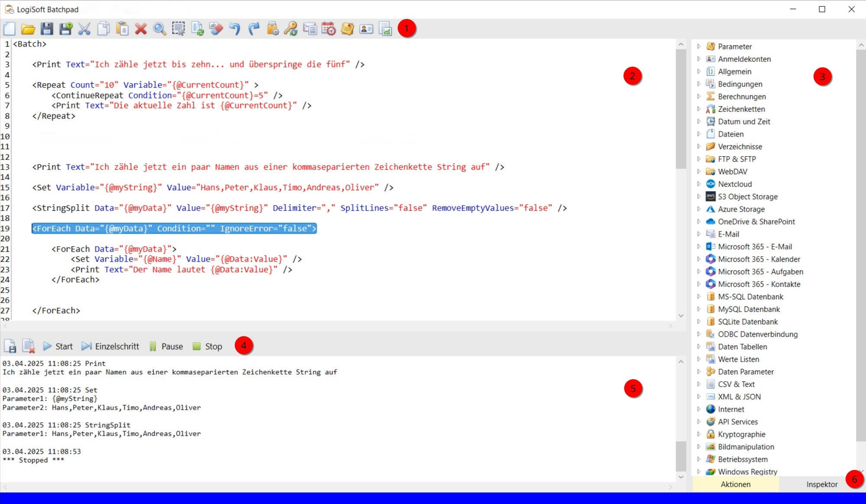Select the Aktionen tab
This screenshot has width=866, height=504.
coord(735,484)
